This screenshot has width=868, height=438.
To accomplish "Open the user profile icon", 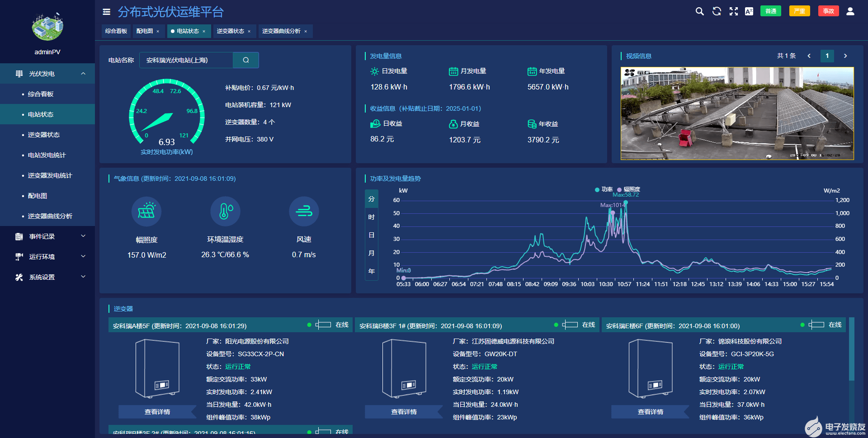I will coord(850,11).
